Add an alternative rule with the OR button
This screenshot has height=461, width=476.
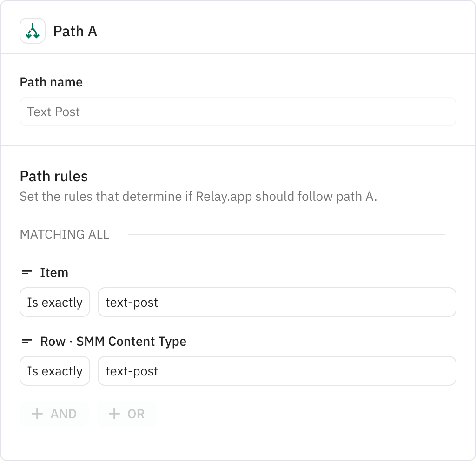[127, 414]
